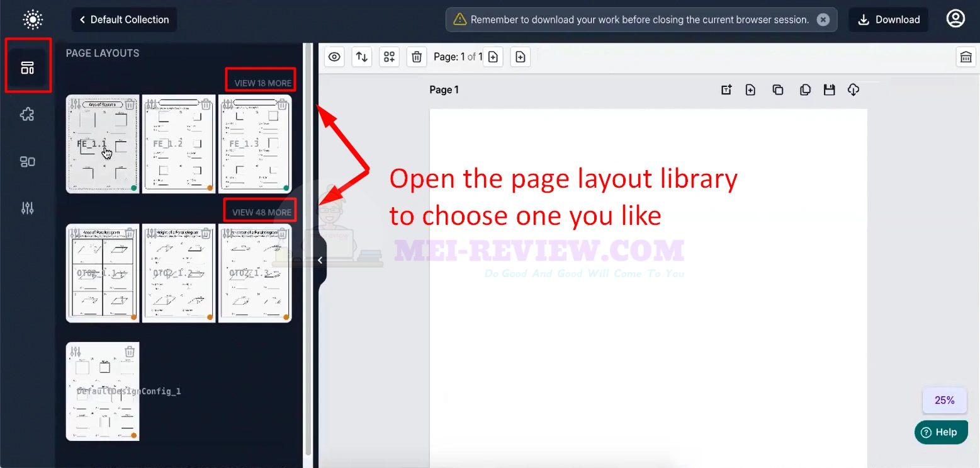The image size is (980, 468).
Task: Click the cloud download icon on Page 1
Action: [853, 90]
